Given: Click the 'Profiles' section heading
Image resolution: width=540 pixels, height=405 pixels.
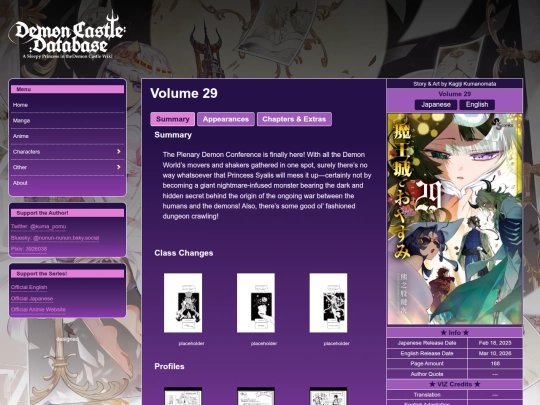Looking at the screenshot, I should tap(169, 366).
